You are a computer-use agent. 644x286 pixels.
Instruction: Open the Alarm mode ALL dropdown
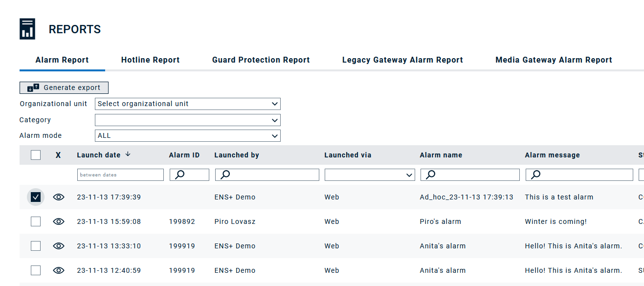coord(188,135)
